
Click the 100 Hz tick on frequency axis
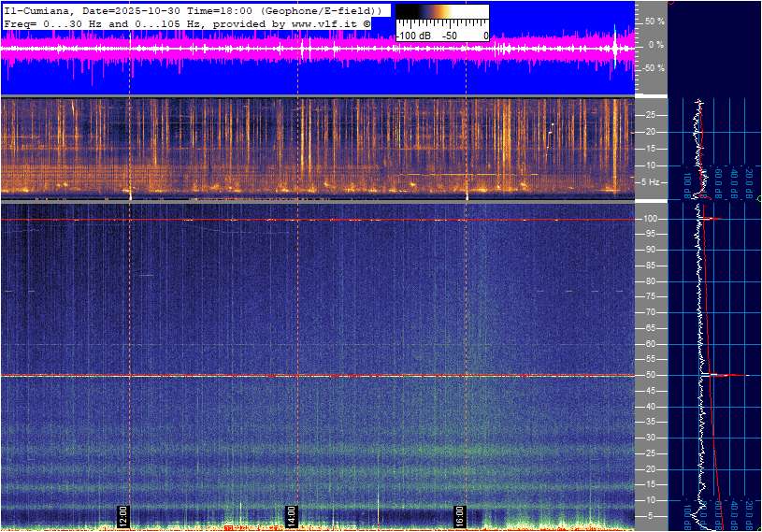651,219
